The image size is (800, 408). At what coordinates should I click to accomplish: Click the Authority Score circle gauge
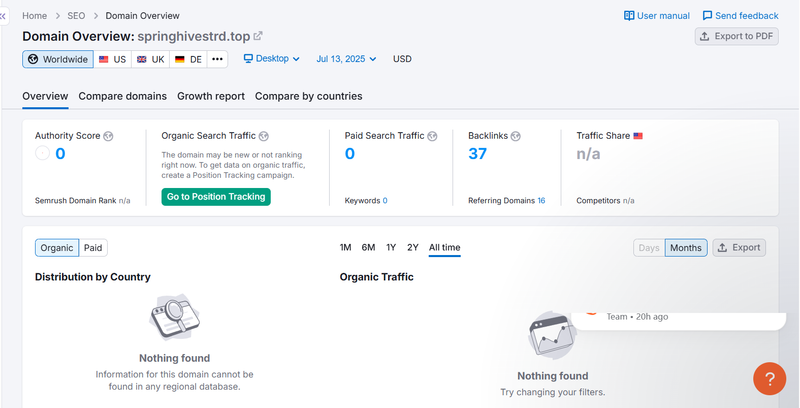tap(42, 153)
